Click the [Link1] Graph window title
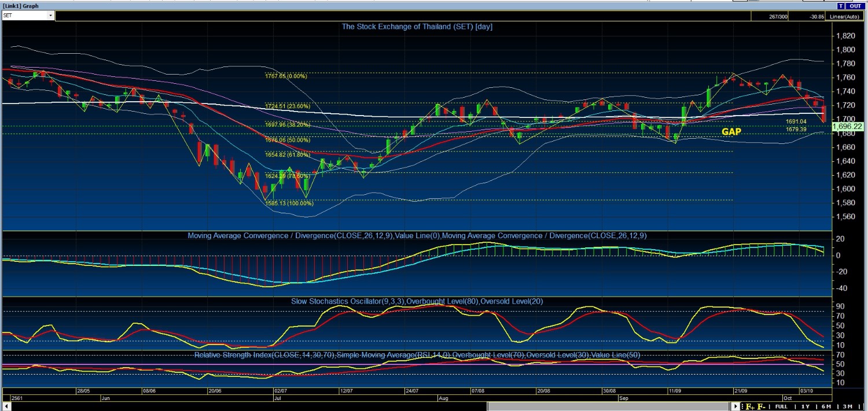Screen dimensions: 868x411 click(x=21, y=6)
